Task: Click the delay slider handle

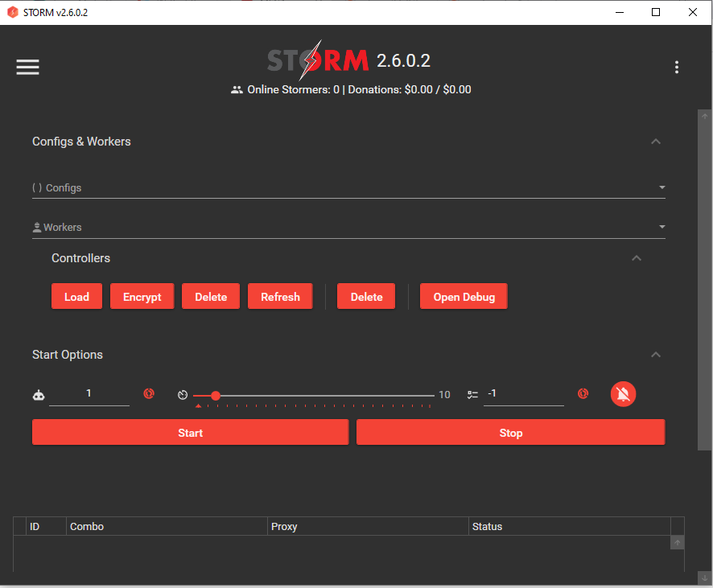Action: (216, 396)
